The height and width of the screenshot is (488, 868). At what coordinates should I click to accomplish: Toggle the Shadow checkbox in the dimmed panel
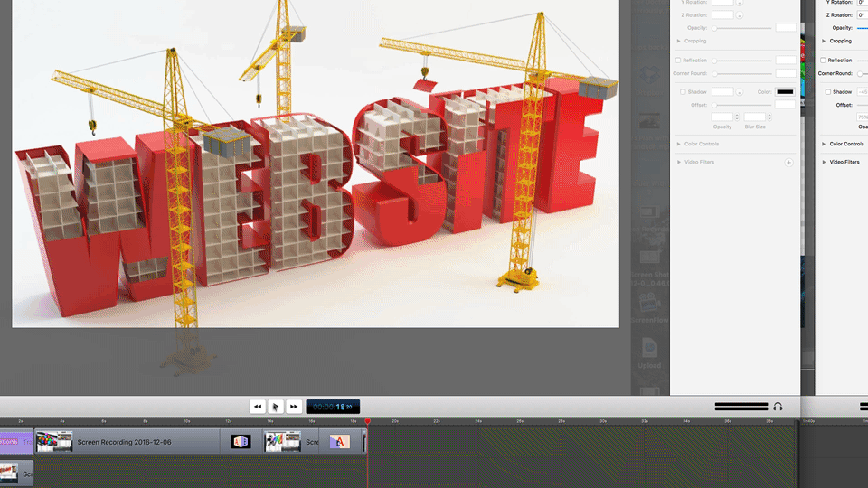tap(683, 92)
